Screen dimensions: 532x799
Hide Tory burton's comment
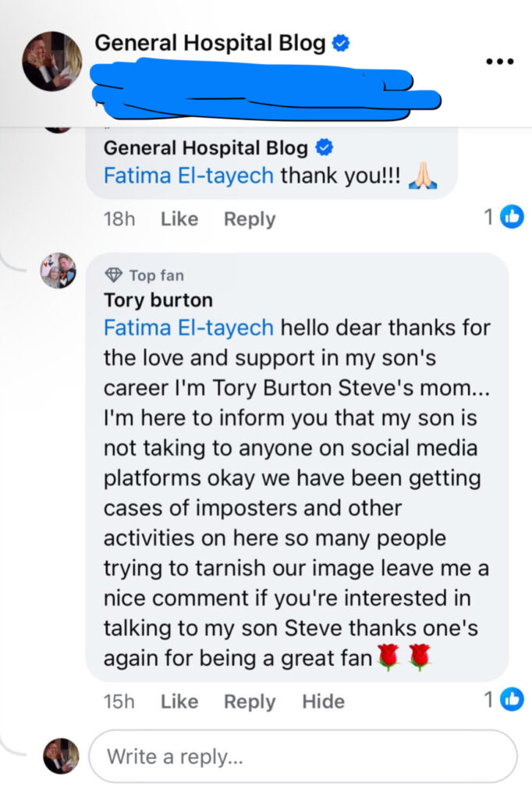pyautogui.click(x=324, y=701)
